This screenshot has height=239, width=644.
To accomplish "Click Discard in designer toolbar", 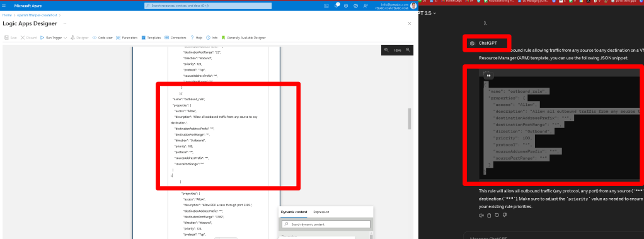I will tap(29, 37).
